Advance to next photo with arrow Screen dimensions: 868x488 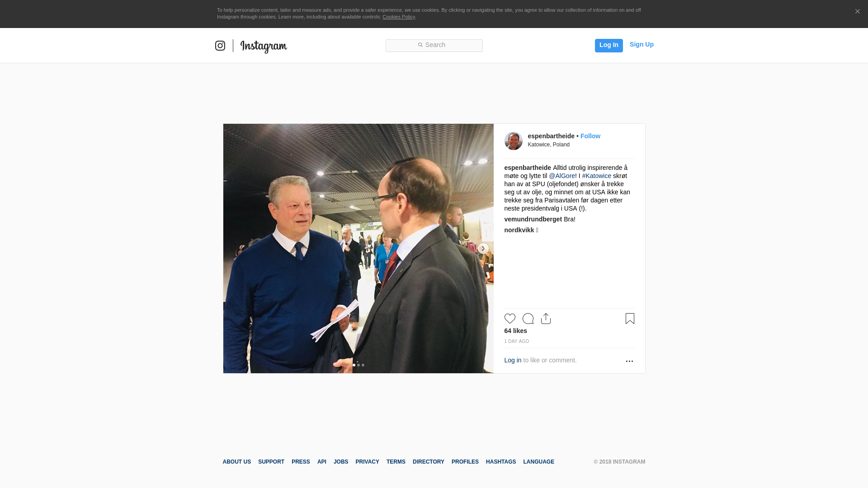483,249
